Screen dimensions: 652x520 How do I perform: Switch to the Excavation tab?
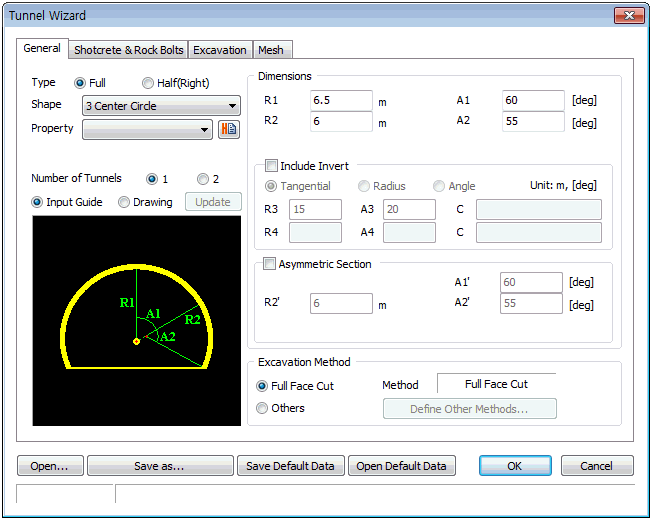pos(220,50)
